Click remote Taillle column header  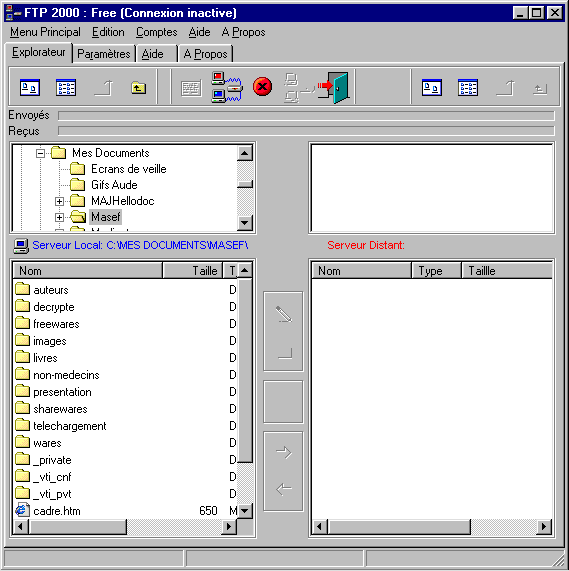507,271
